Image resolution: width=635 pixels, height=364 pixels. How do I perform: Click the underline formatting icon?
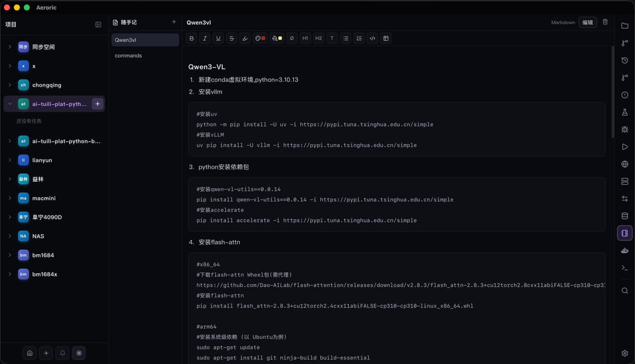(x=218, y=38)
